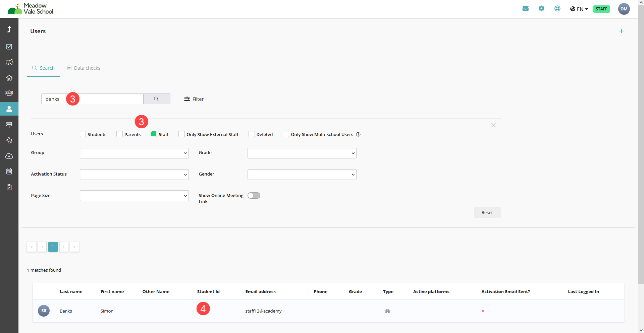Click the Last Logged In column header
The width and height of the screenshot is (644, 333).
[583, 291]
